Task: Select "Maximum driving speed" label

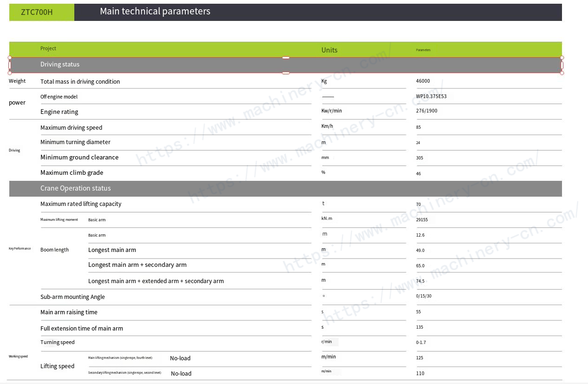Action: (71, 127)
